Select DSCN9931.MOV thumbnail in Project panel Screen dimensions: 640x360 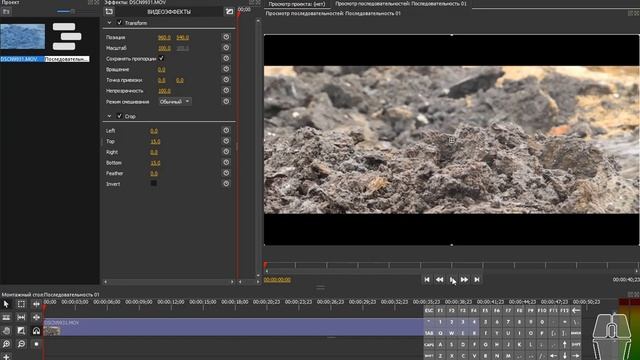point(22,36)
